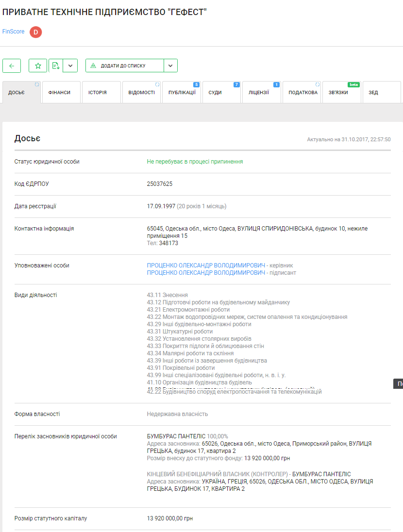This screenshot has width=403, height=532.
Task: Open Проценко Олександр Володимирович підписант link
Action: pyautogui.click(x=206, y=273)
